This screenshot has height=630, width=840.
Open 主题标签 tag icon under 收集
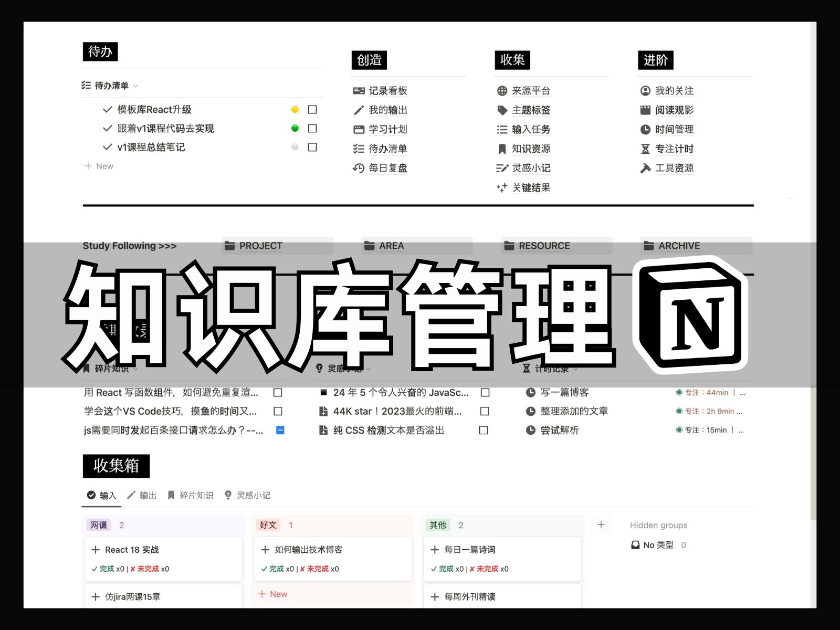(502, 110)
